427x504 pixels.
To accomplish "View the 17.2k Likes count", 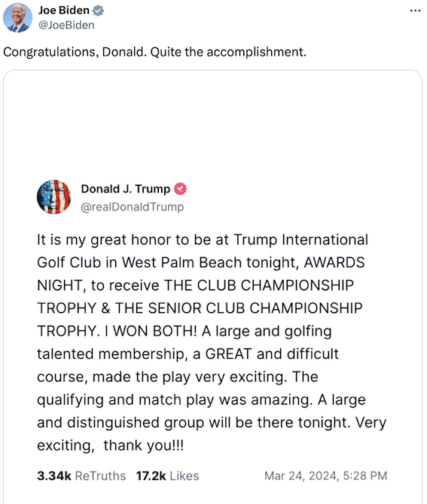I will click(x=167, y=475).
